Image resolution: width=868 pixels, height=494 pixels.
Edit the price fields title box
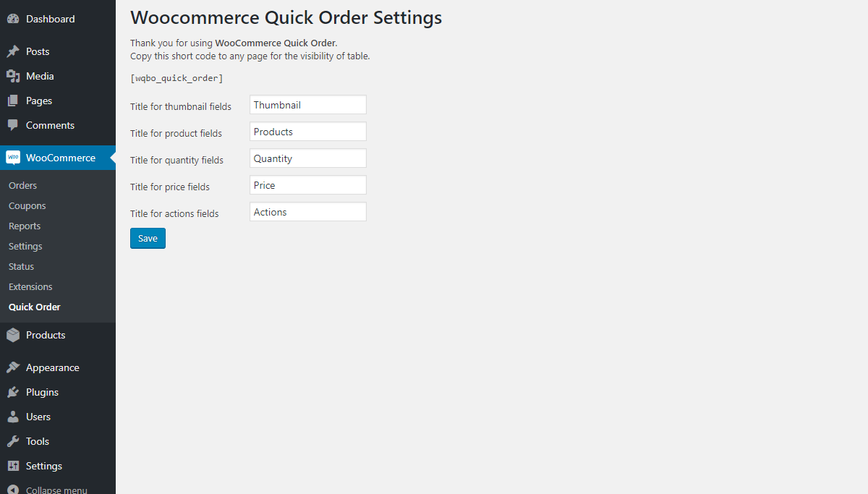click(307, 184)
